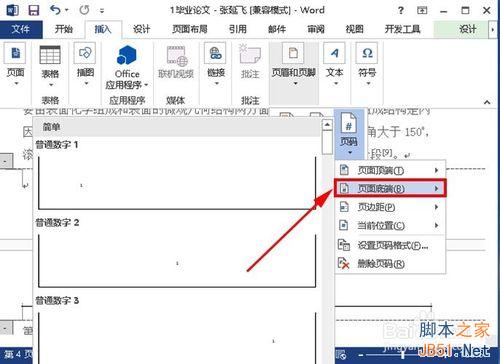Click the 链接 (Links) ribbon icon
500x364 pixels.
[215, 53]
